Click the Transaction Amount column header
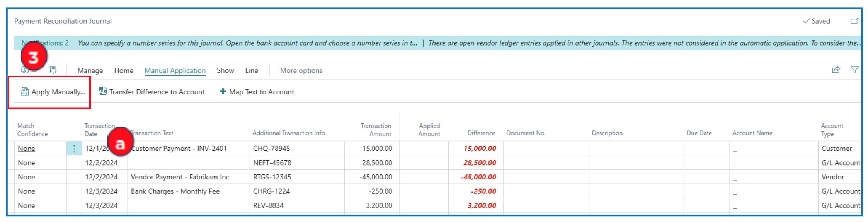Viewport: 868px width, 222px height. pos(376,130)
